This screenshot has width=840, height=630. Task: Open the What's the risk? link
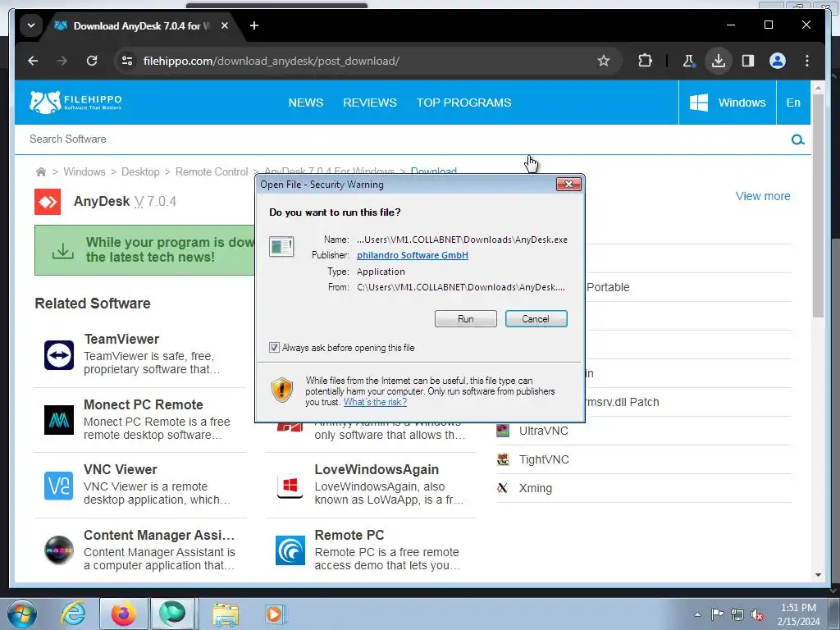375,402
